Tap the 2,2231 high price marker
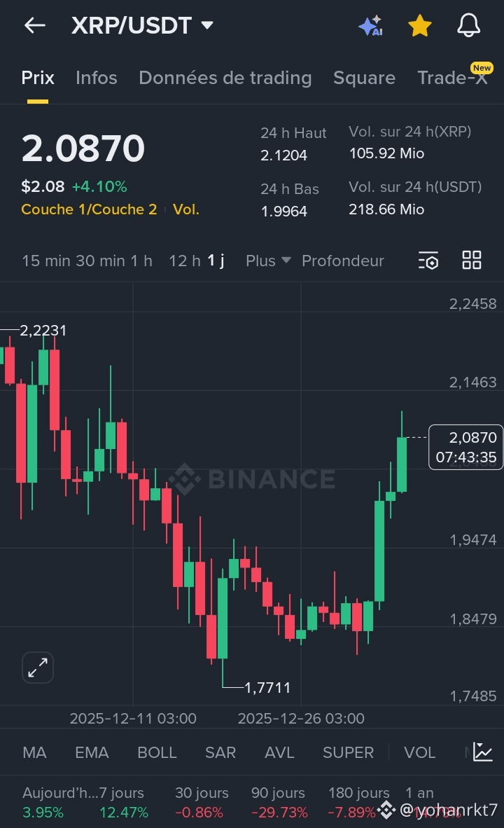 (x=43, y=331)
